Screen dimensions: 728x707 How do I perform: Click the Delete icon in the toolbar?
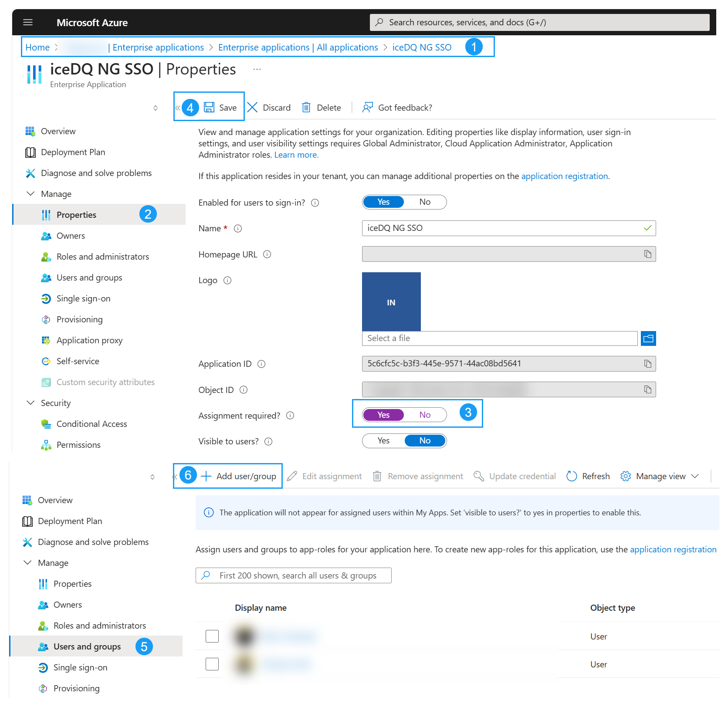(307, 107)
